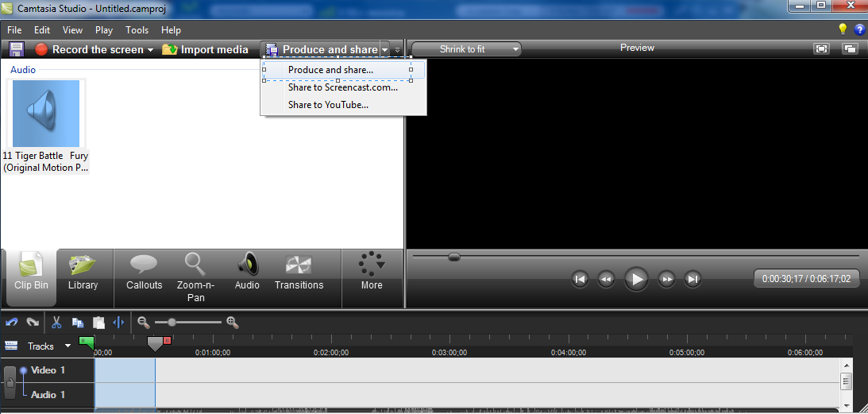Click the timeline scroll up arrow

846,365
